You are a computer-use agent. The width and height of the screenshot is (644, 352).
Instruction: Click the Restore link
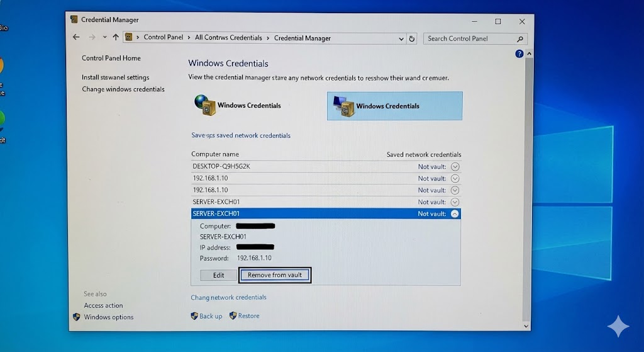pyautogui.click(x=249, y=316)
